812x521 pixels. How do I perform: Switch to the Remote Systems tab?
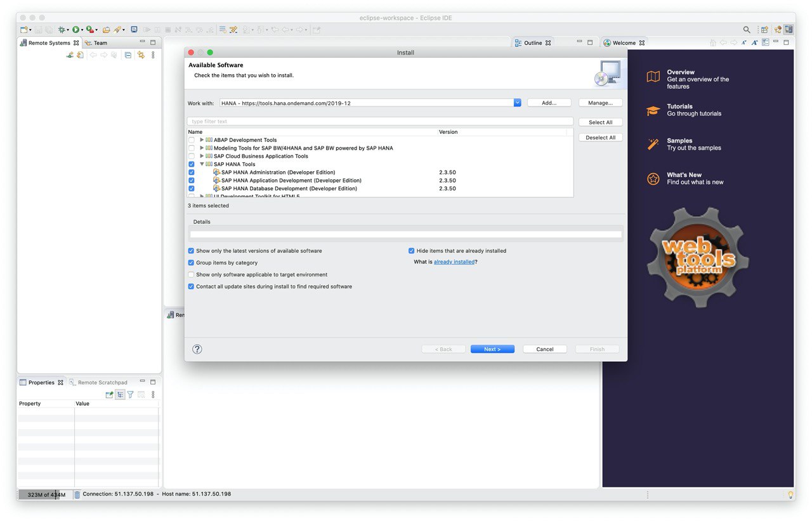(x=49, y=43)
